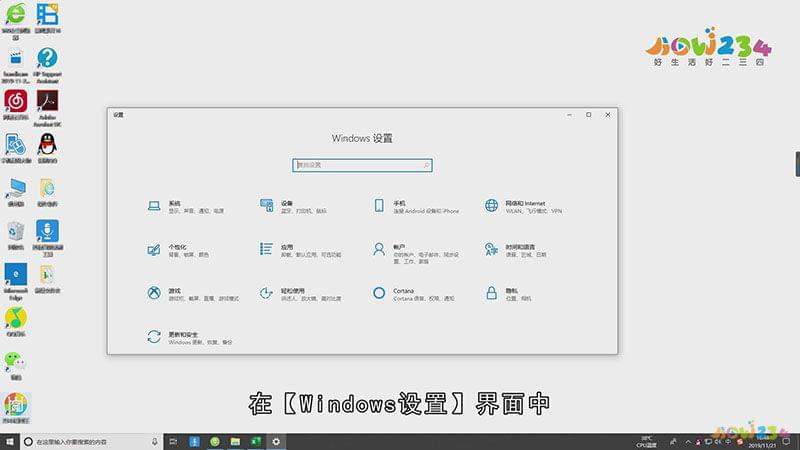Screen dimensions: 800x450
Task: Open 更新和安全 (Update & Security) settings
Action: point(189,338)
